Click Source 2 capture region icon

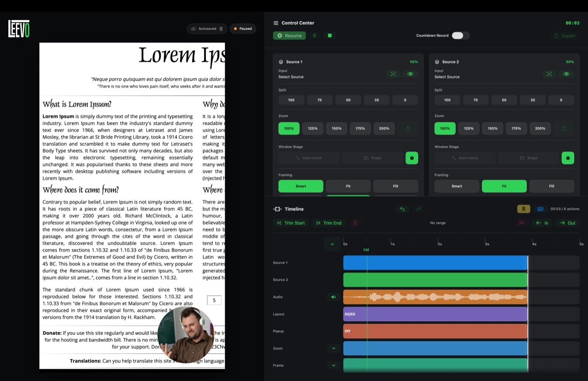coord(549,74)
